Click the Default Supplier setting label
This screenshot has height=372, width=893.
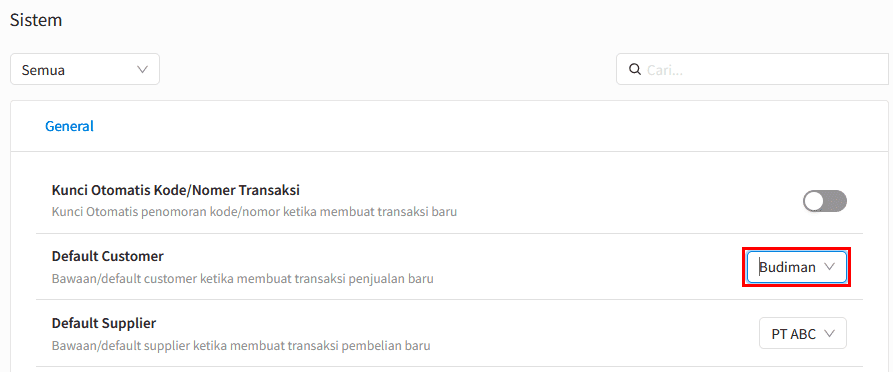(104, 323)
